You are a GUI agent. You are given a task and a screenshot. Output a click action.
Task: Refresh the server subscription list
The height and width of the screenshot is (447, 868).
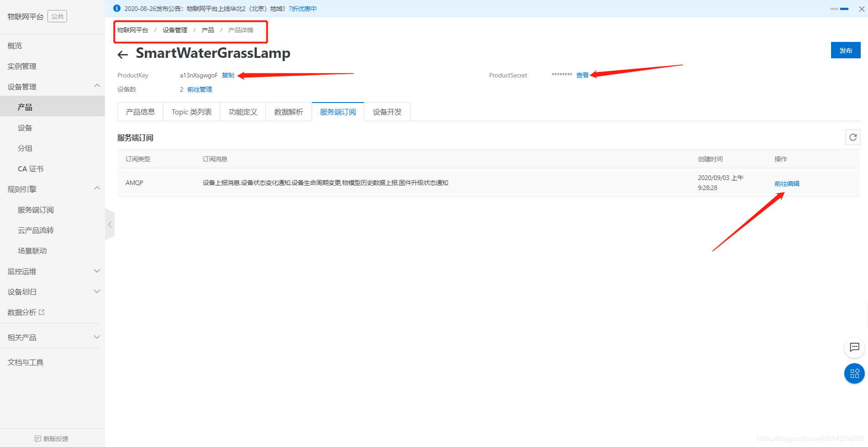(x=852, y=137)
